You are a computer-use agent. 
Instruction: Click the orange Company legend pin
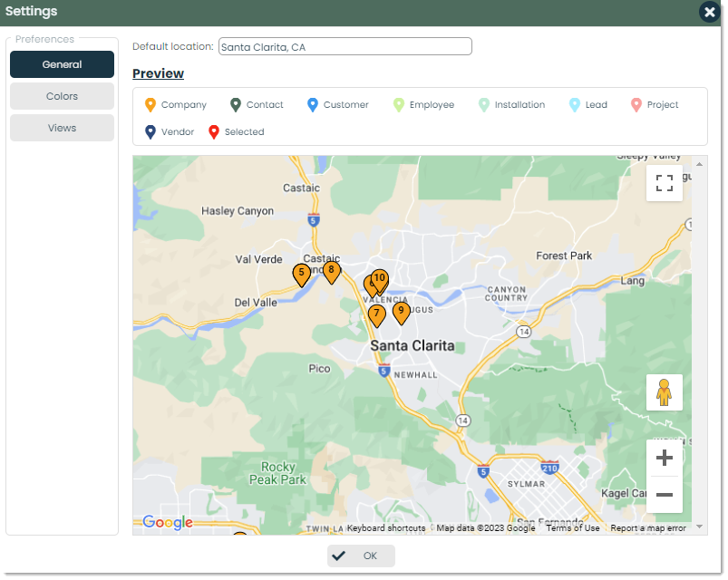pyautogui.click(x=150, y=105)
